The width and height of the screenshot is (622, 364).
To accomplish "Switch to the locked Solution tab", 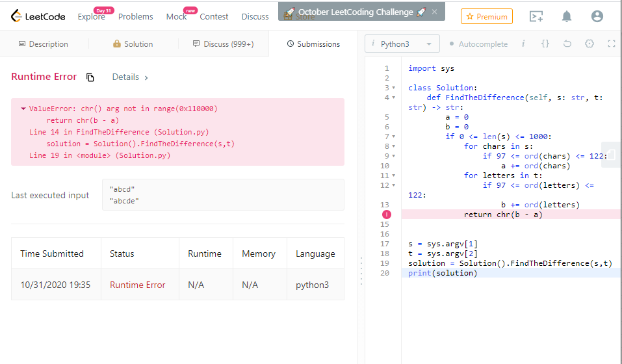I will coord(133,44).
